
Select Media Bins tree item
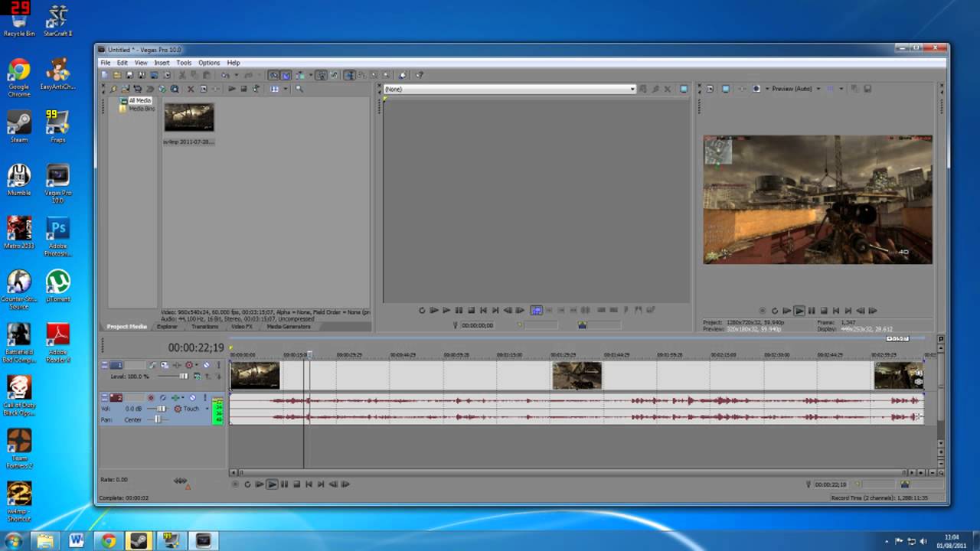tap(141, 109)
